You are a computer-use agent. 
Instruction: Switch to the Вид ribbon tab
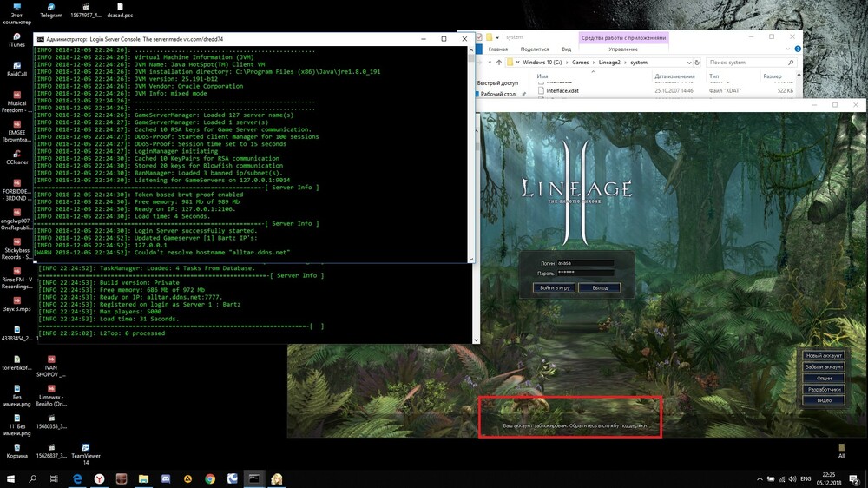tap(566, 49)
